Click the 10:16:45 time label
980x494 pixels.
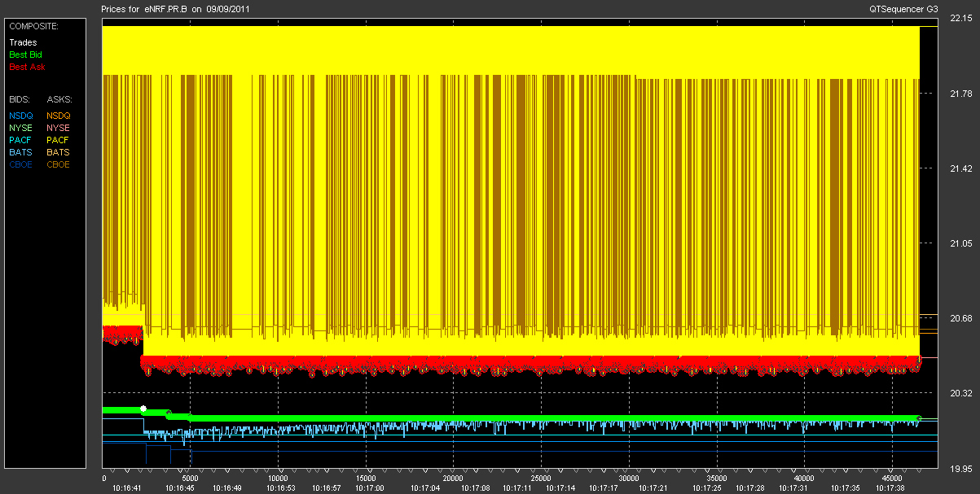click(x=180, y=488)
